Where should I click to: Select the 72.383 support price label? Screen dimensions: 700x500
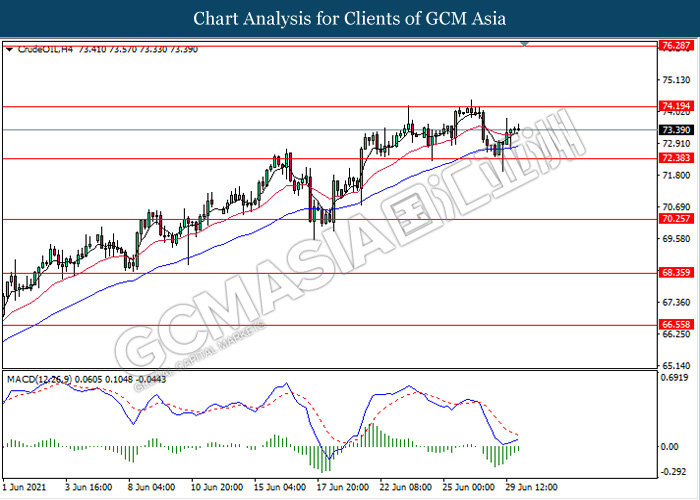(x=676, y=158)
